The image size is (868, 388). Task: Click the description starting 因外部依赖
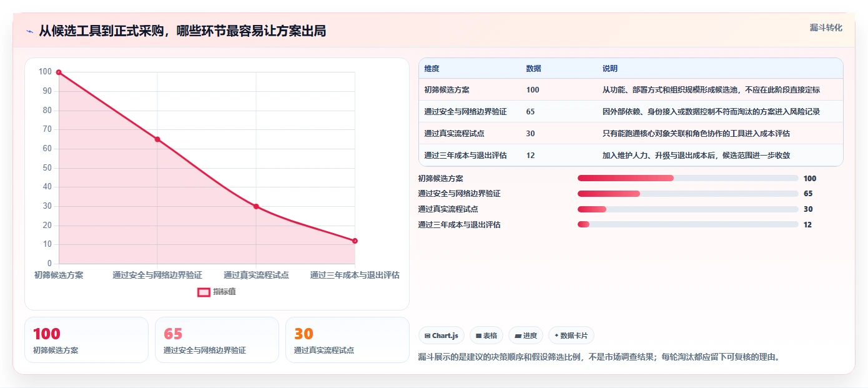(711, 112)
